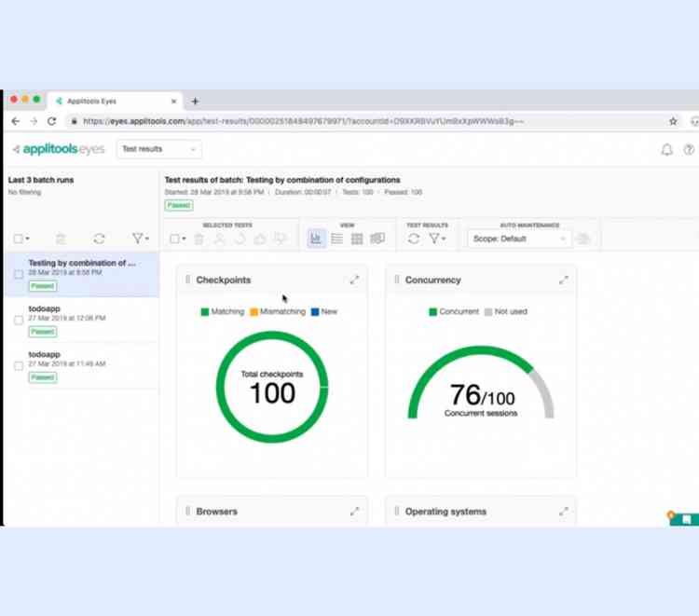Image resolution: width=699 pixels, height=616 pixels.
Task: Click the browser forward arrow
Action: (x=34, y=121)
